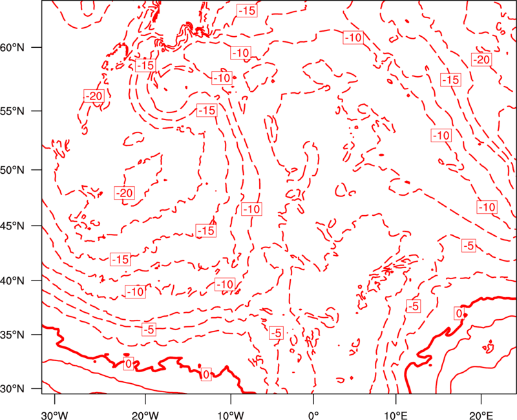Click the -10 contour label near 53°N 15°E
The image size is (517, 420).
pos(441,135)
